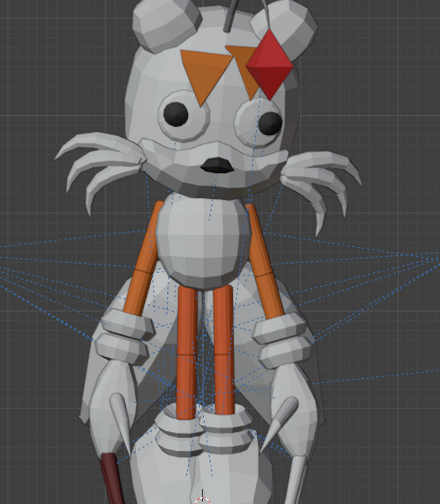
Task: Select the black pupil below the large orange triangle
Action: click(175, 114)
